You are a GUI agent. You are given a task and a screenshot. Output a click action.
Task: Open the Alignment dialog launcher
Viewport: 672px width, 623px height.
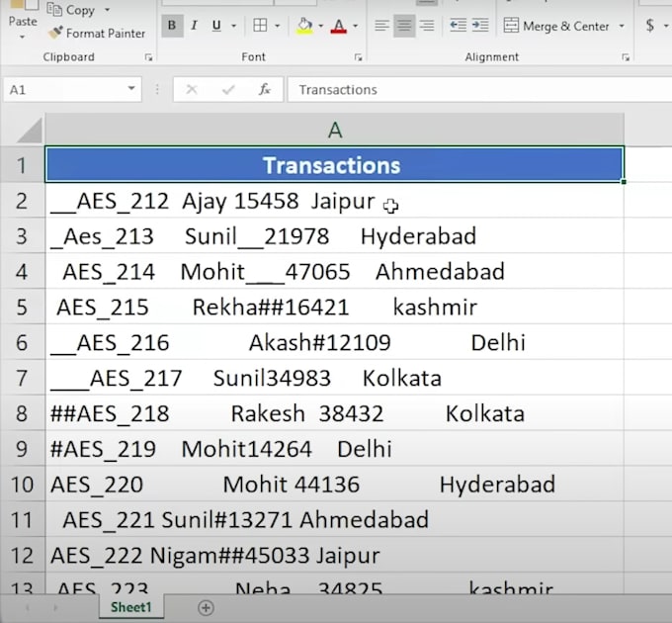[x=626, y=57]
